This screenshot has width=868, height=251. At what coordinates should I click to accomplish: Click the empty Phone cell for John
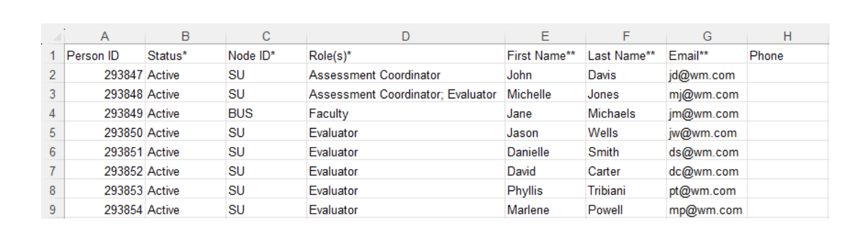coord(788,75)
